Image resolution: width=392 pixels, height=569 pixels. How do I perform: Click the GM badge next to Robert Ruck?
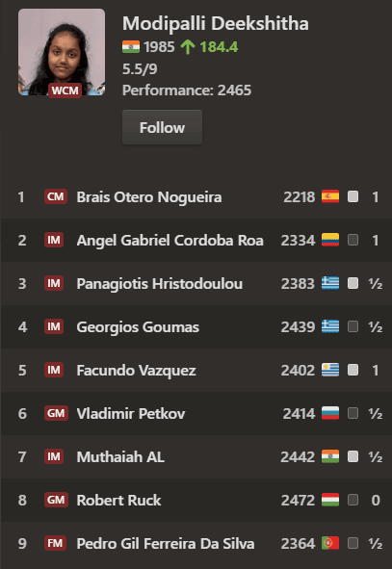(x=56, y=500)
